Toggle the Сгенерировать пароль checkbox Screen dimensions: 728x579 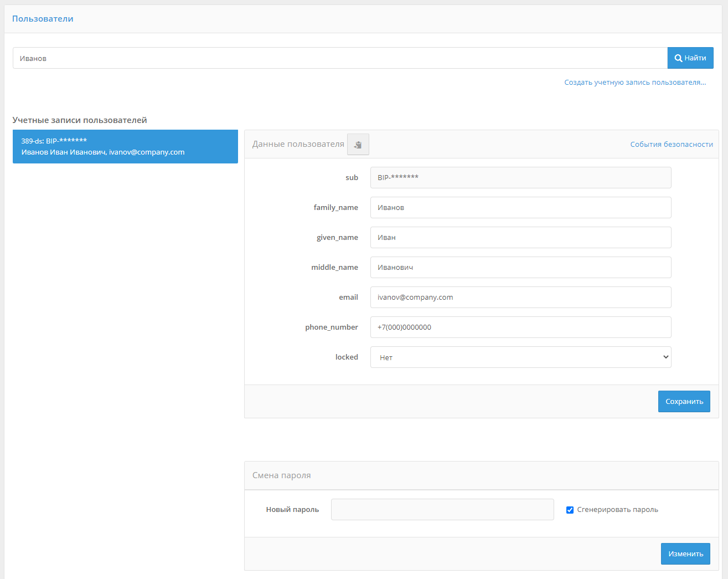point(570,510)
